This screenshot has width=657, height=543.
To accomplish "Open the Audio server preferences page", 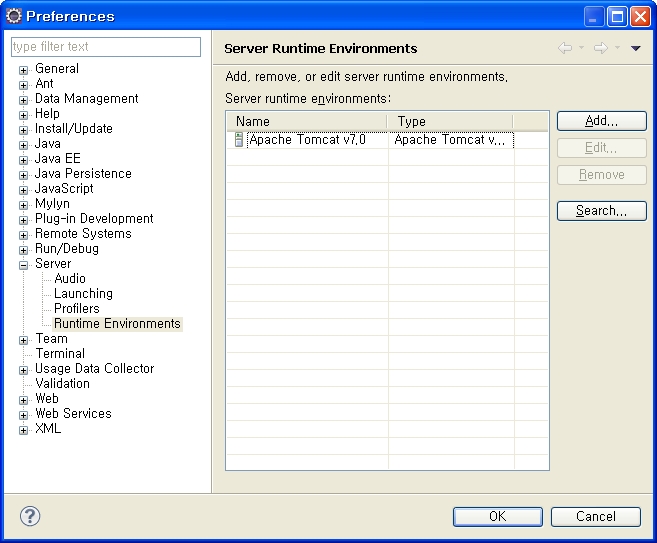I will click(70, 279).
